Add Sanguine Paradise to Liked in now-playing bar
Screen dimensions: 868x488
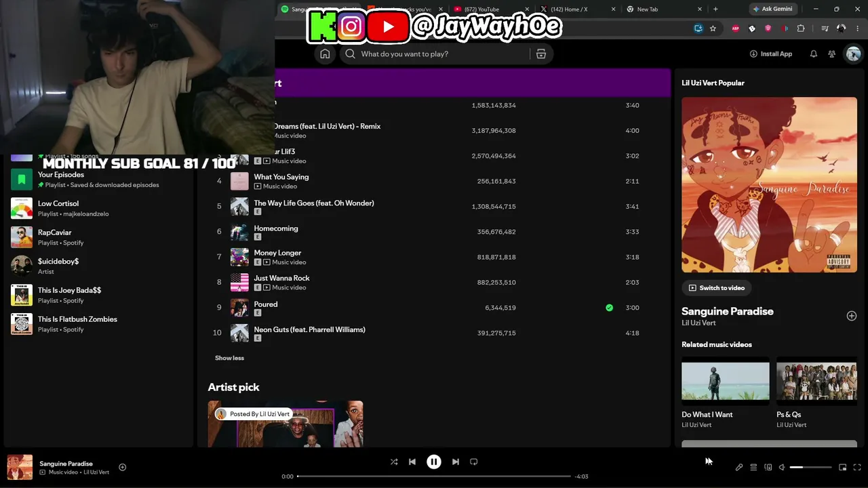[123, 467]
